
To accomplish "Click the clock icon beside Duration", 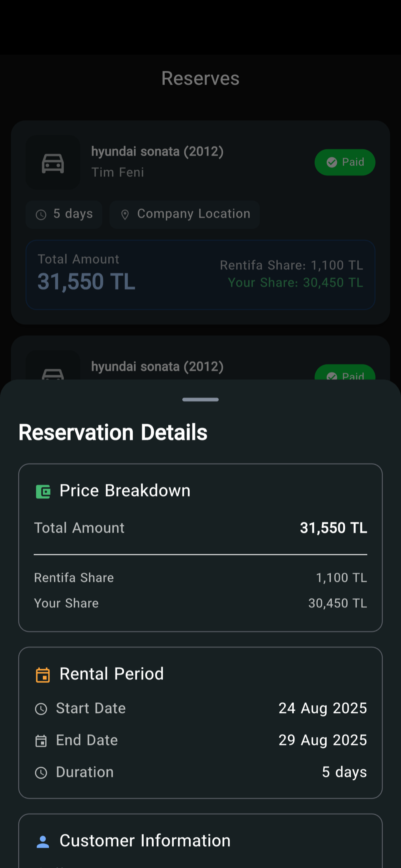I will tap(41, 773).
